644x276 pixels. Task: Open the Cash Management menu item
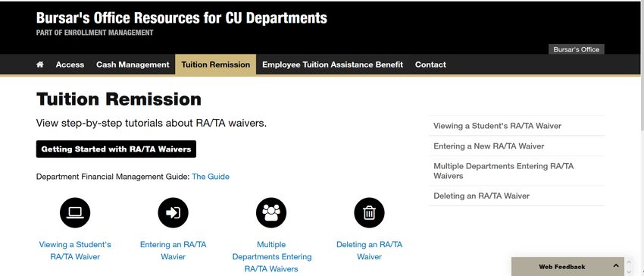[133, 64]
